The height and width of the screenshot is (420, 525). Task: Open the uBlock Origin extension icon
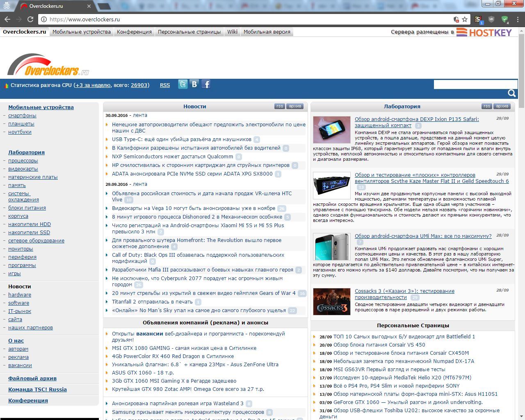tap(491, 19)
